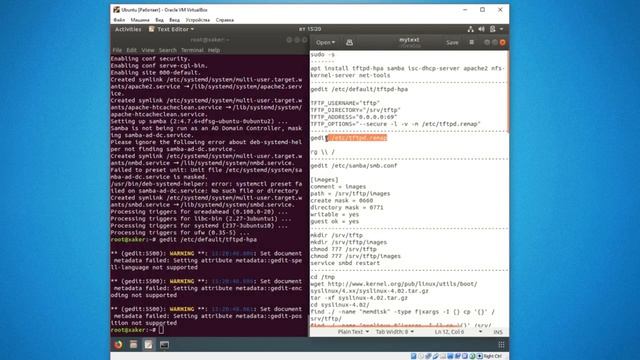Open the terminal's View menu
This screenshot has width=640, height=360.
point(148,50)
